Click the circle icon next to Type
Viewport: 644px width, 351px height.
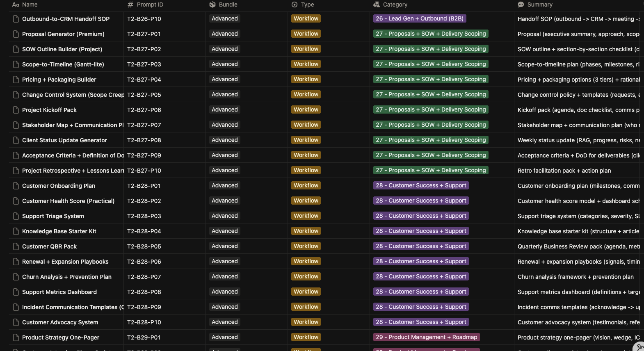coord(294,5)
